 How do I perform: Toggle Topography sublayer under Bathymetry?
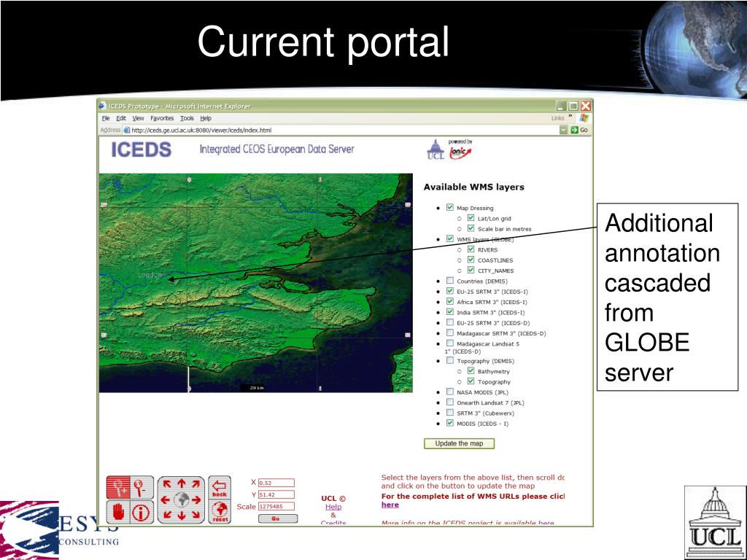[x=471, y=381]
